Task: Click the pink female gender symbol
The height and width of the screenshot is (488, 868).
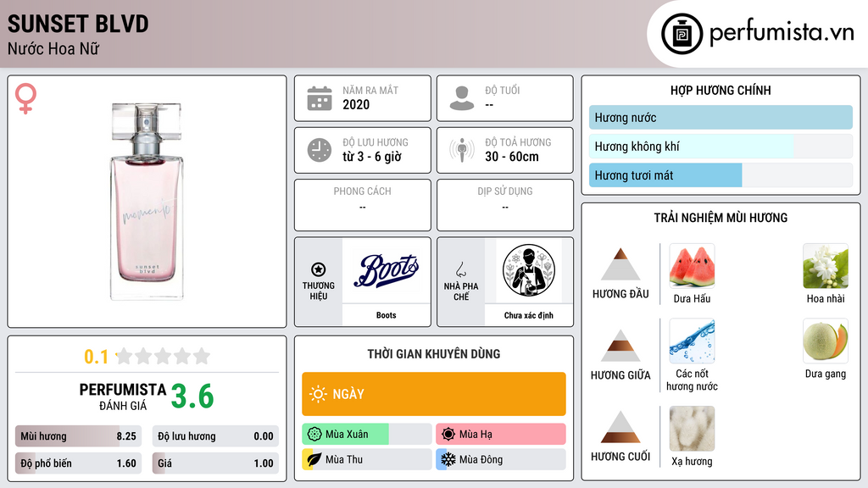Action: [25, 98]
